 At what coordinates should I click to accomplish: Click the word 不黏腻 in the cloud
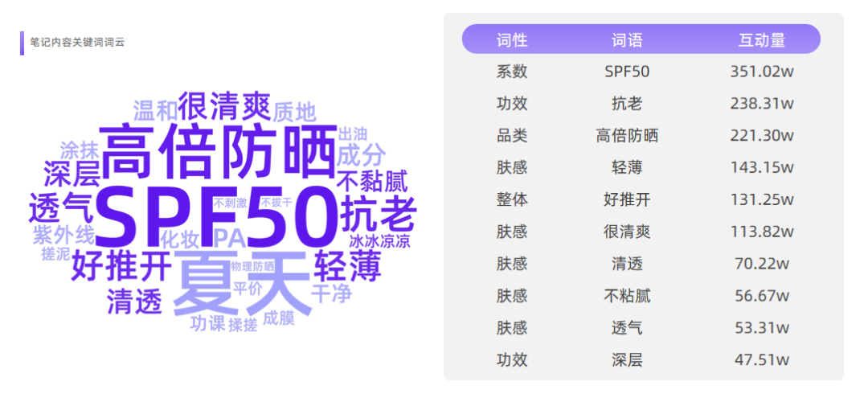click(372, 183)
